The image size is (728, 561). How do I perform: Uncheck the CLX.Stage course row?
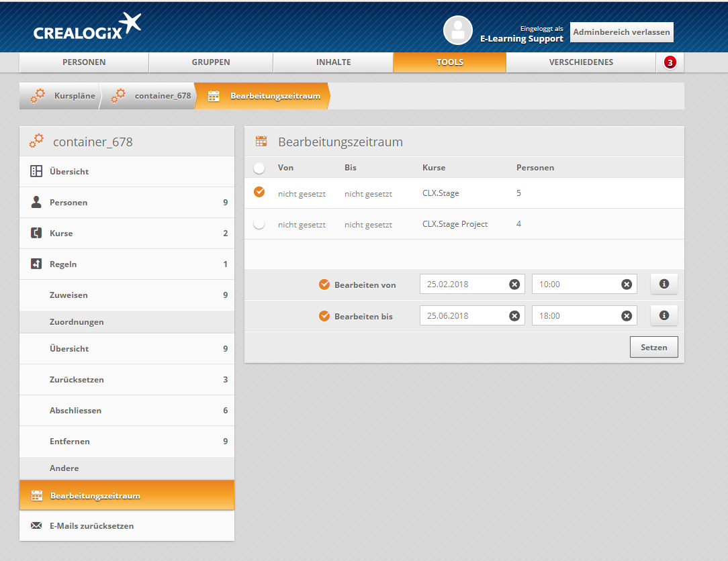[x=259, y=193]
